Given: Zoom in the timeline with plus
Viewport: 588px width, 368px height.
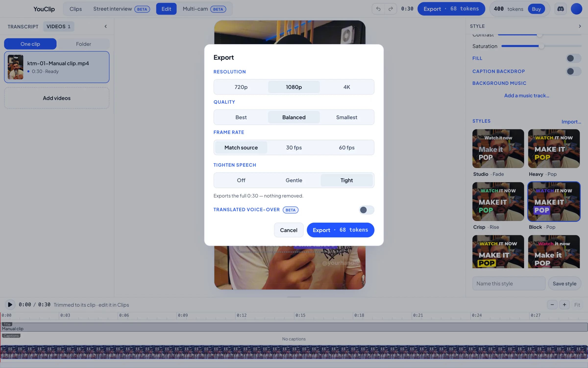Looking at the screenshot, I should pos(564,305).
